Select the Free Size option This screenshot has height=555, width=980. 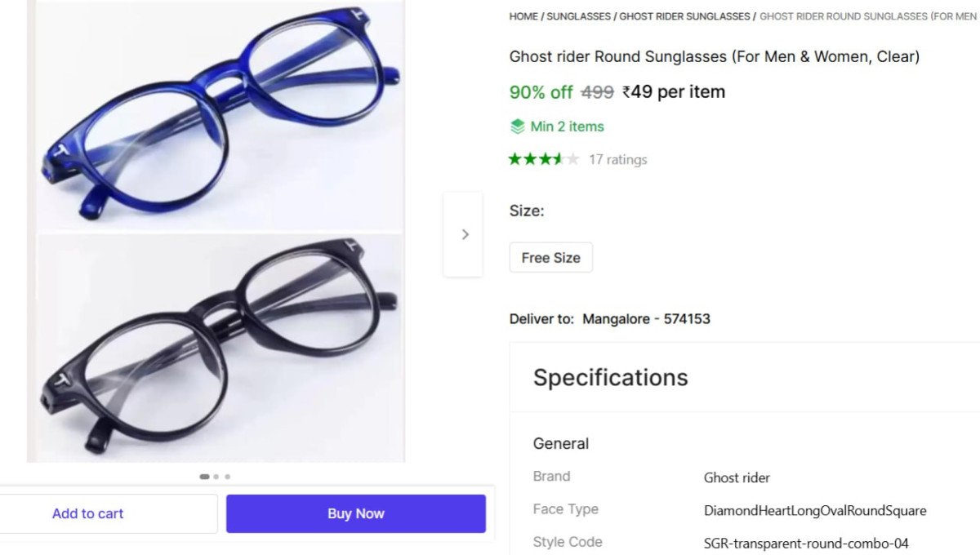pos(550,257)
